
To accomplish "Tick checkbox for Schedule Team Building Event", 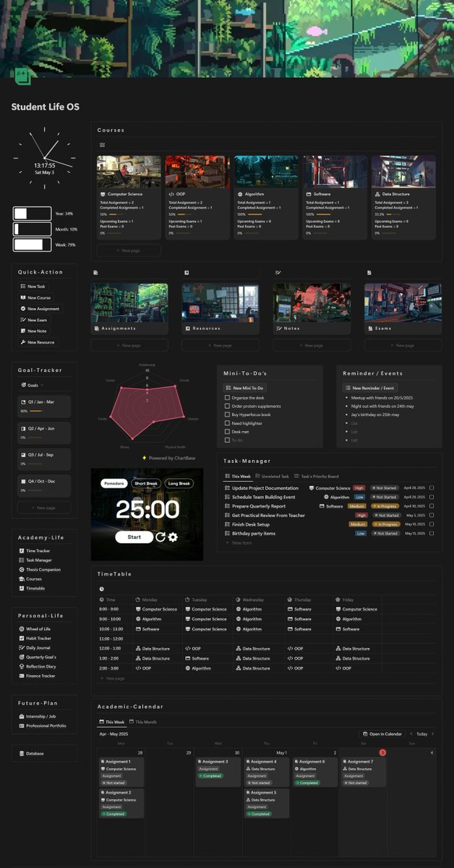I will tap(432, 497).
